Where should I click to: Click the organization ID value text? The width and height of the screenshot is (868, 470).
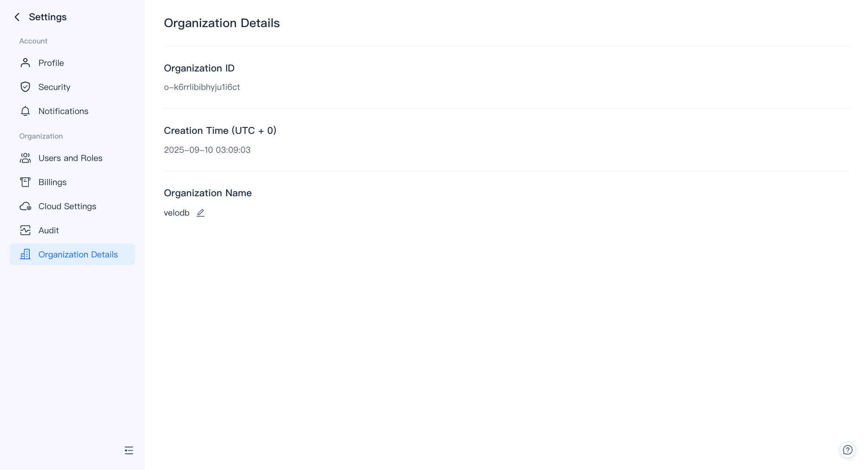[202, 87]
